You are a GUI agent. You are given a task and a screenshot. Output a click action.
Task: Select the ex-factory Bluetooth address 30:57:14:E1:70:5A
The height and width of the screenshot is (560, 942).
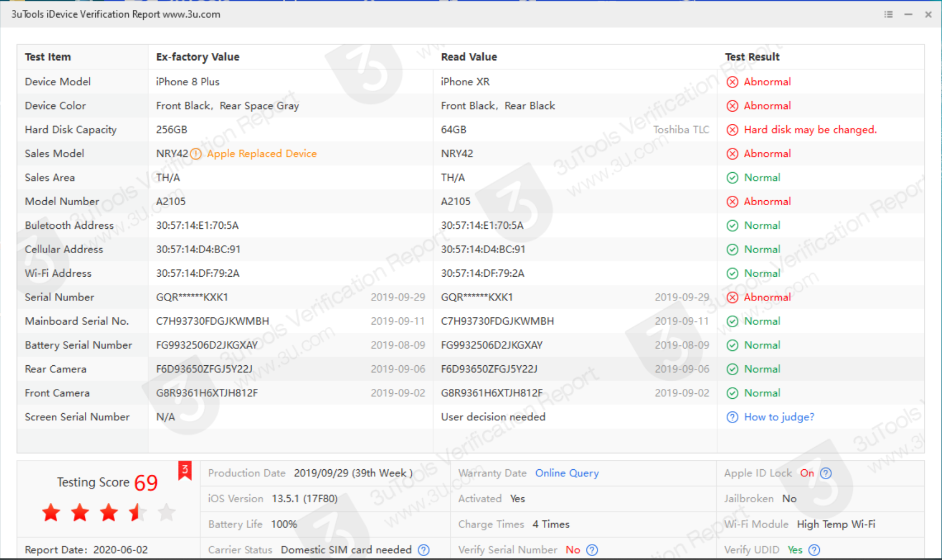197,226
